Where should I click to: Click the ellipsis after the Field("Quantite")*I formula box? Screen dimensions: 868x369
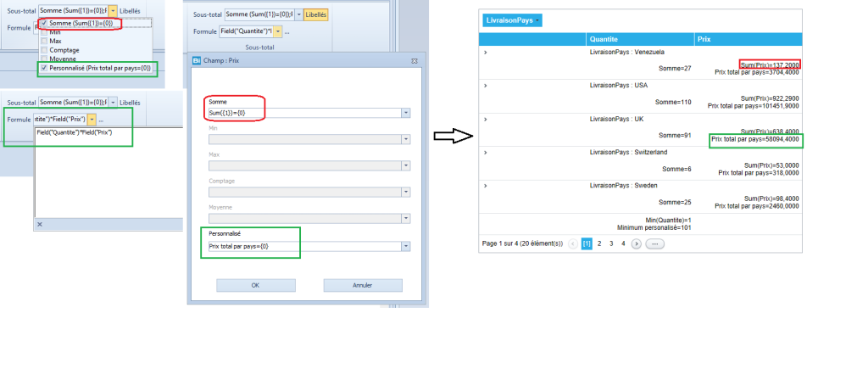[287, 32]
